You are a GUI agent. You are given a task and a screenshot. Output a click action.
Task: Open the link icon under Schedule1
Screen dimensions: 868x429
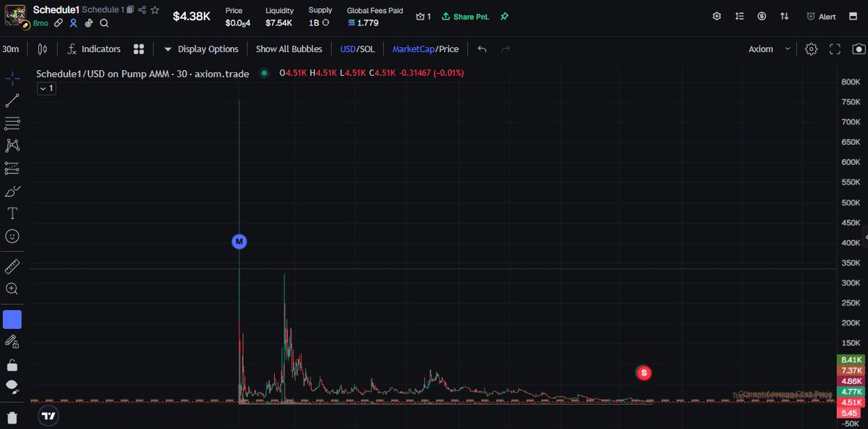pos(59,23)
